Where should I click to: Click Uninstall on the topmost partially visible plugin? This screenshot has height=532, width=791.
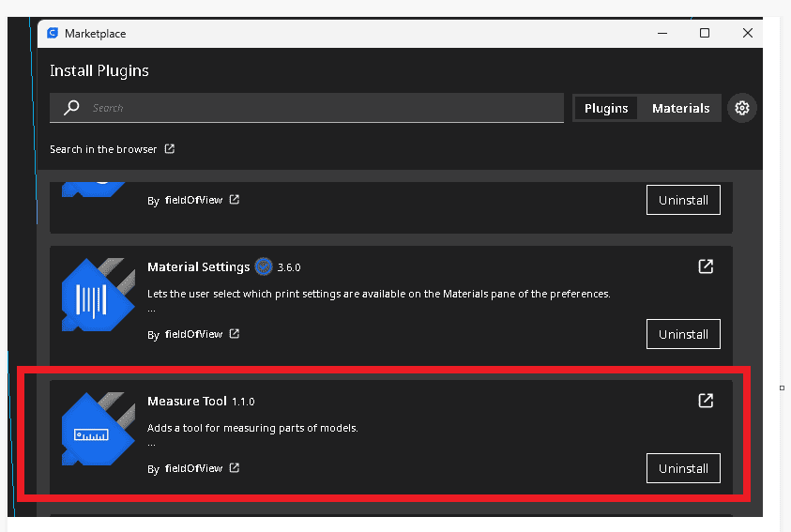[683, 200]
